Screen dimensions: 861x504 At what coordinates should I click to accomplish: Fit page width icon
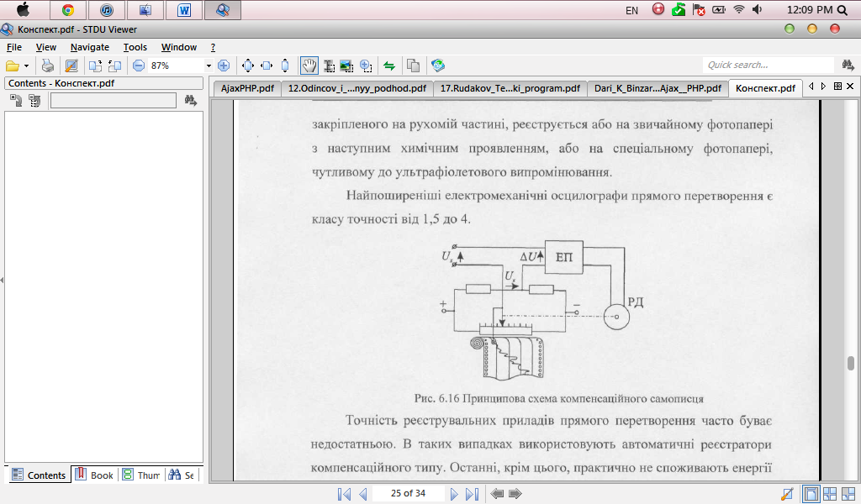(267, 66)
